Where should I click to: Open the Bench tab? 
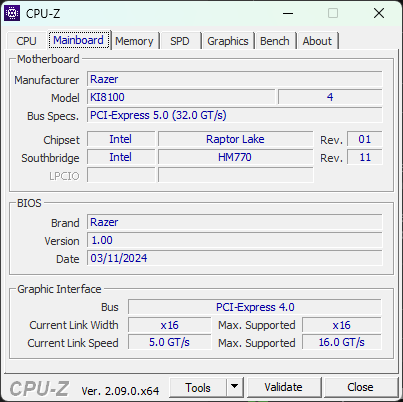click(x=275, y=41)
